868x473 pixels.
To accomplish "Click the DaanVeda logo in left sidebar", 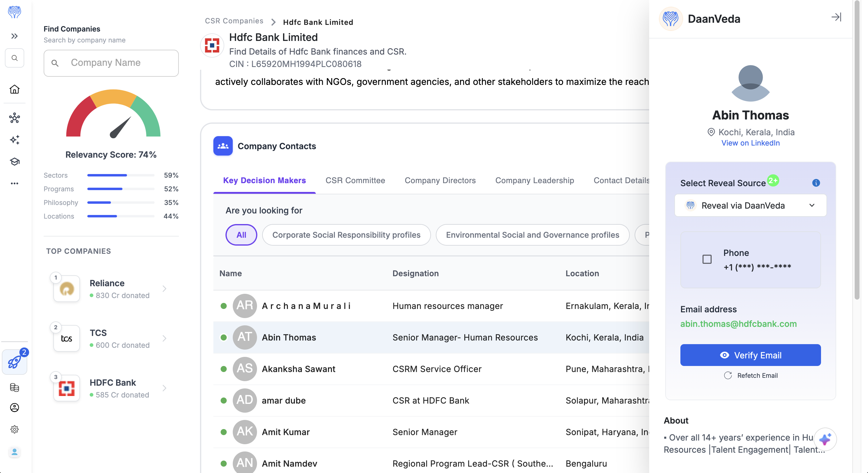I will pos(15,12).
